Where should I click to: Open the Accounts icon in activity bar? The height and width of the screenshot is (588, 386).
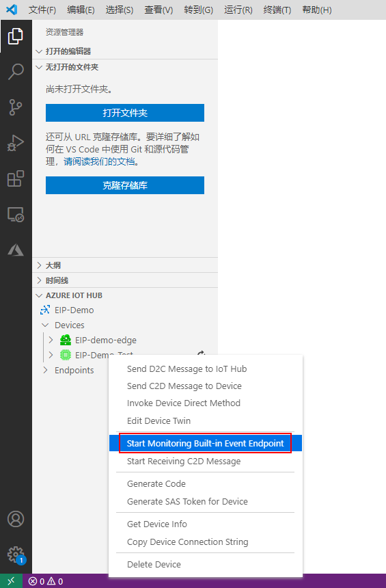15,519
